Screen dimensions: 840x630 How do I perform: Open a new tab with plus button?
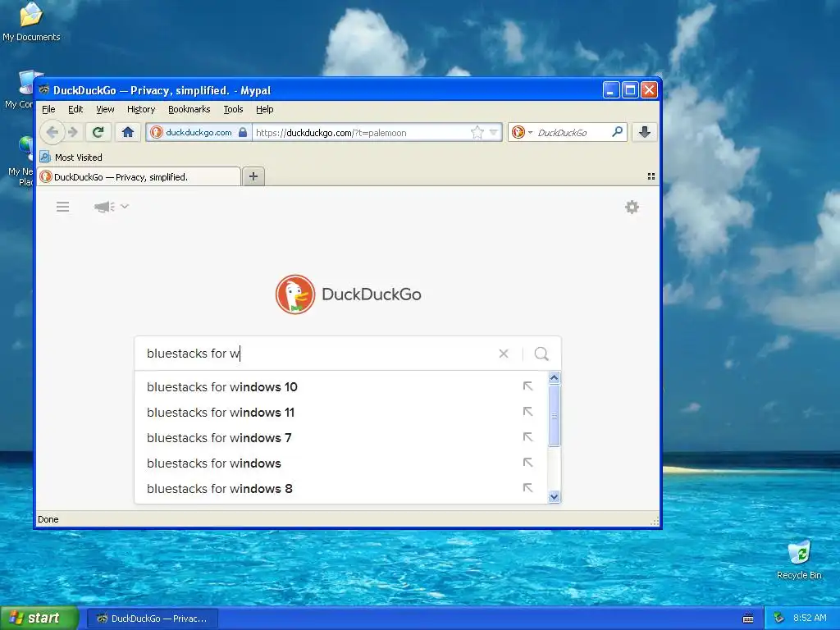pos(253,176)
